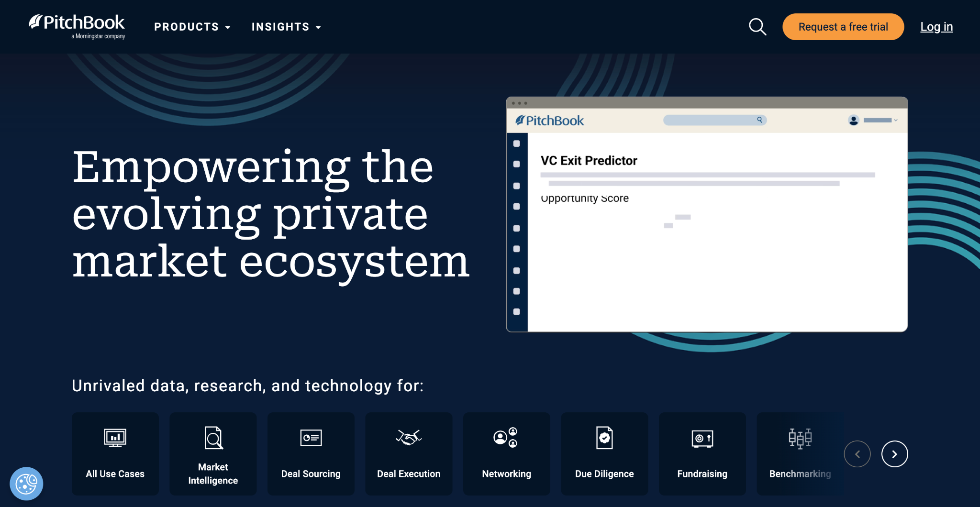Open the Fundraising label
The width and height of the screenshot is (980, 507).
(x=702, y=474)
